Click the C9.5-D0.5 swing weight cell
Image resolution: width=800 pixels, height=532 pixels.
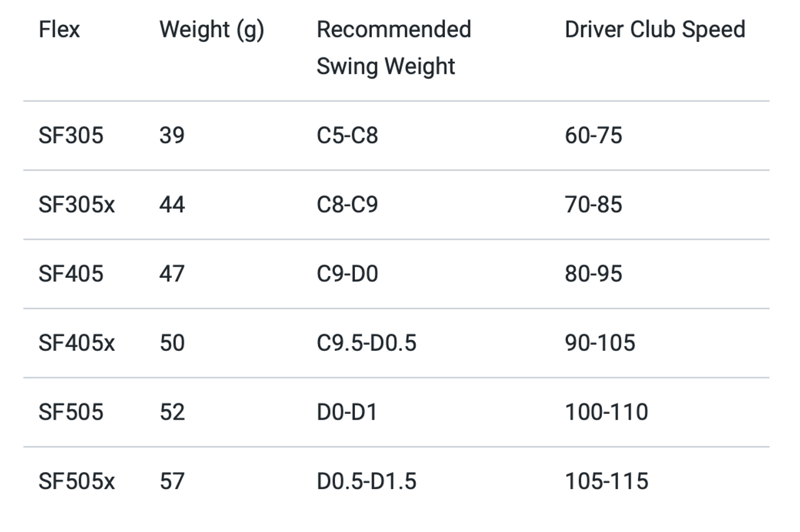[367, 343]
